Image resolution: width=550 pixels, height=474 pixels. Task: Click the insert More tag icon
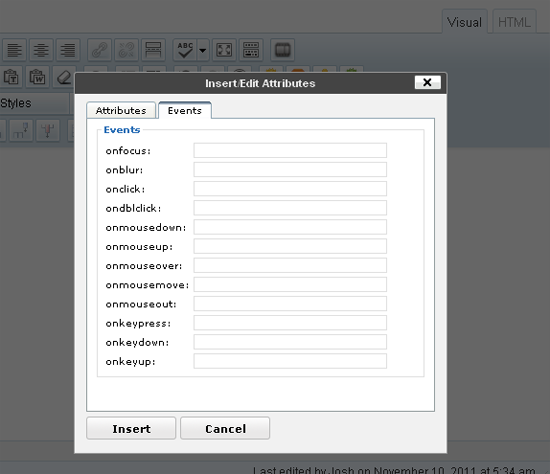click(153, 49)
